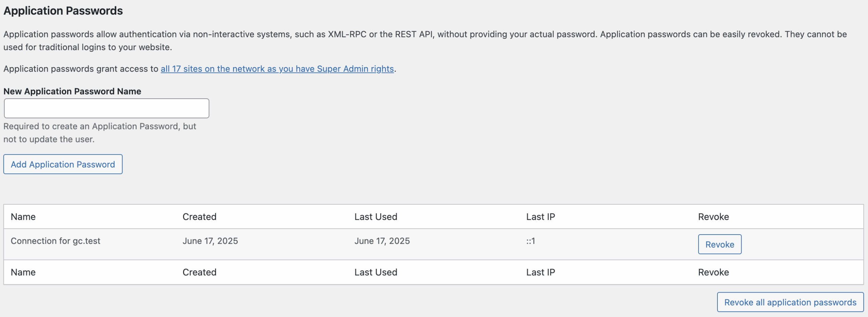Select the Connection for gc.test name cell
Screen dimensions: 868x317
pos(56,241)
